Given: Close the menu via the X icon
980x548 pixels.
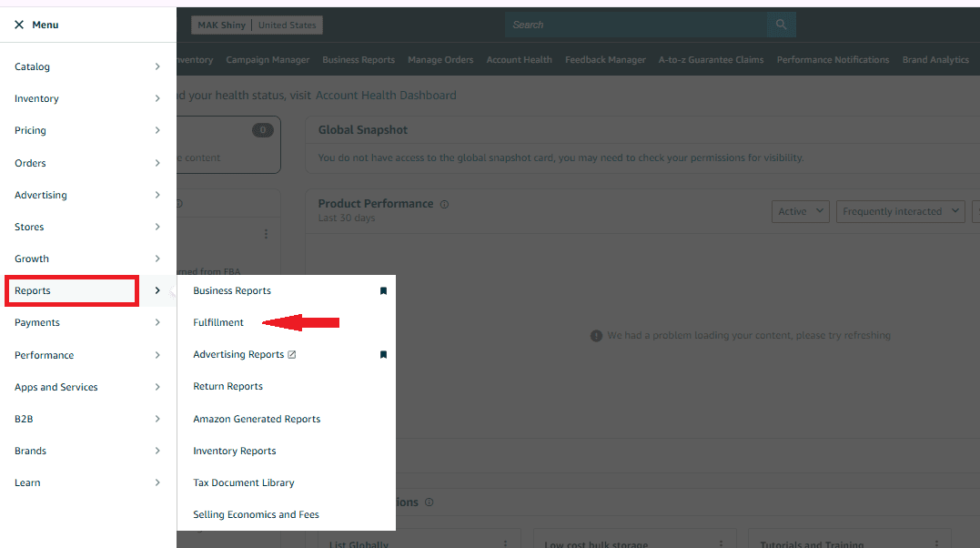Looking at the screenshot, I should point(18,25).
